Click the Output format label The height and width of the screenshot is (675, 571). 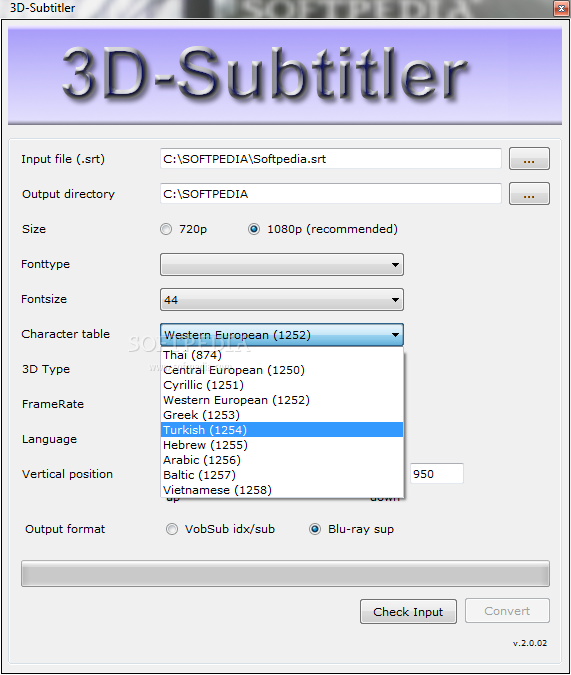pyautogui.click(x=65, y=529)
